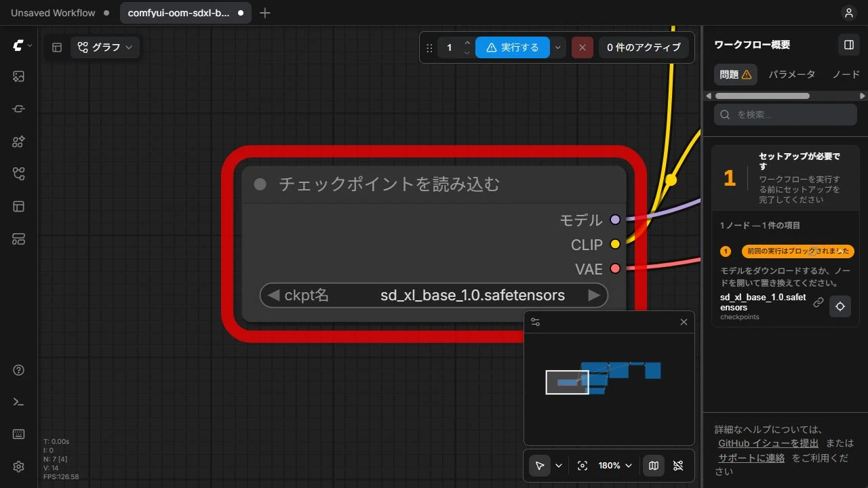Expand the cursor mode chevron dropdown
Viewport: 868px width, 488px height.
pyautogui.click(x=559, y=466)
